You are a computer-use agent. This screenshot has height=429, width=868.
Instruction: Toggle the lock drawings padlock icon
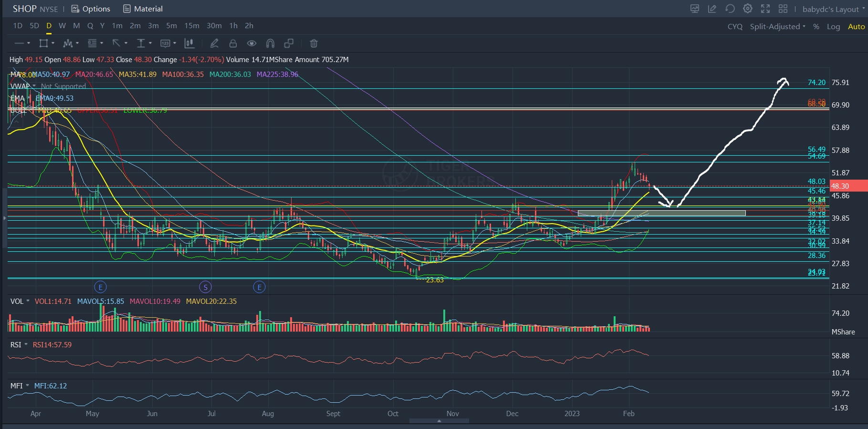click(x=233, y=43)
